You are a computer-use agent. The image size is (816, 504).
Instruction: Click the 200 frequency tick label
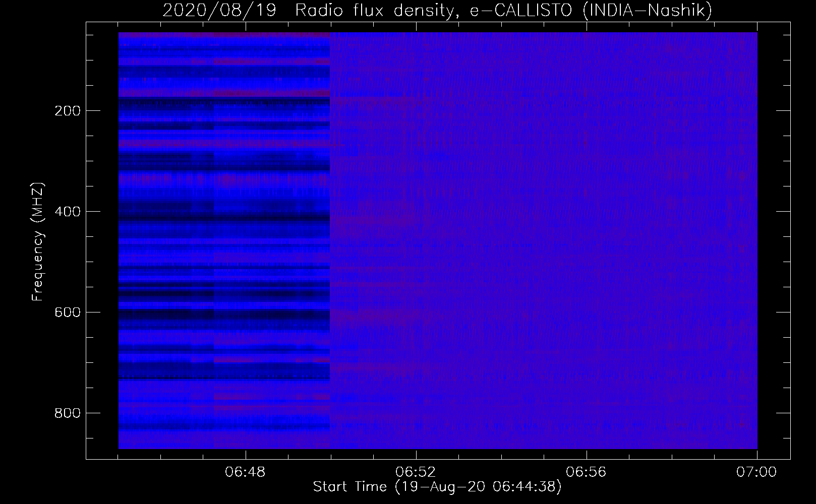click(x=67, y=111)
